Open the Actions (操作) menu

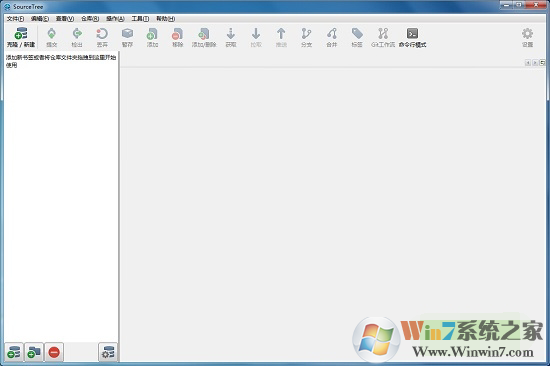coord(115,19)
